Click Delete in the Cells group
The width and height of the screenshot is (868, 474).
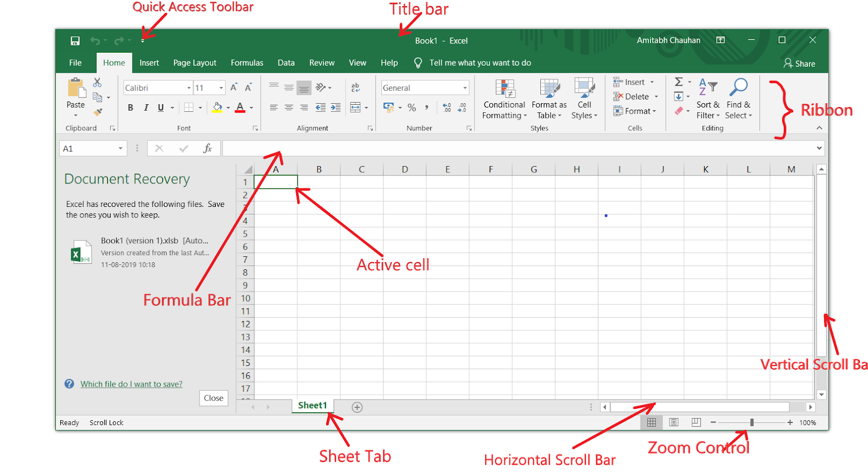[x=636, y=97]
